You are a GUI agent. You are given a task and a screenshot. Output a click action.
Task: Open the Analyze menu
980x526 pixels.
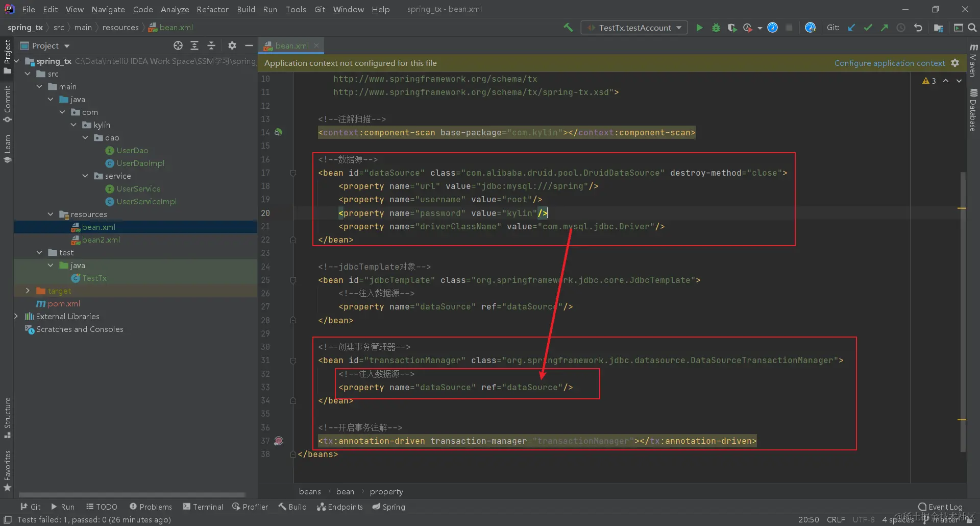[175, 9]
